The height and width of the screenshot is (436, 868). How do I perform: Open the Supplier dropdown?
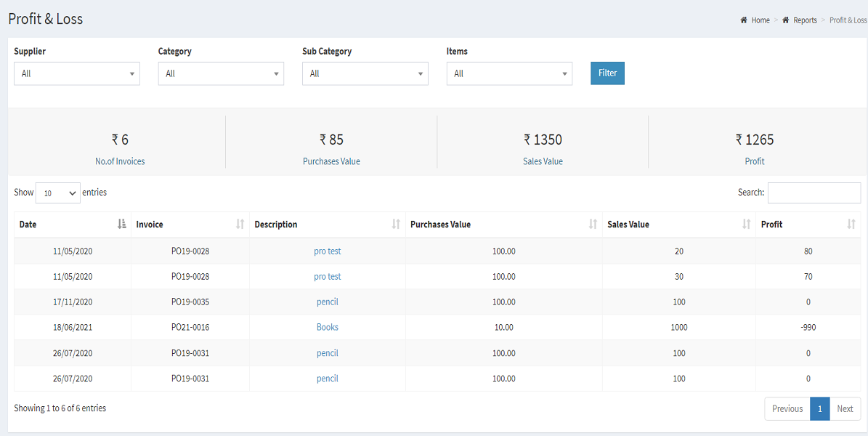[x=76, y=73]
